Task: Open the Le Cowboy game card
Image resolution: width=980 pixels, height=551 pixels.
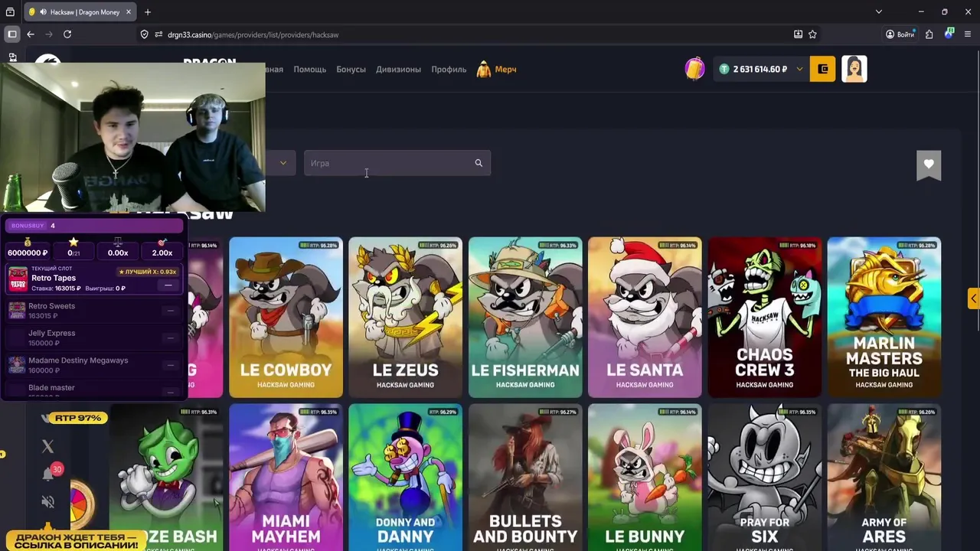Action: (286, 318)
